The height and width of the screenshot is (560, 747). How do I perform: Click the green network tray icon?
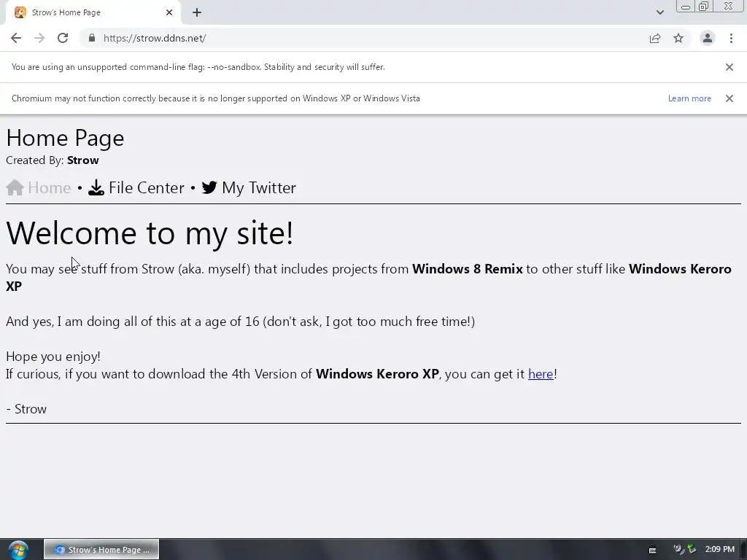692,549
